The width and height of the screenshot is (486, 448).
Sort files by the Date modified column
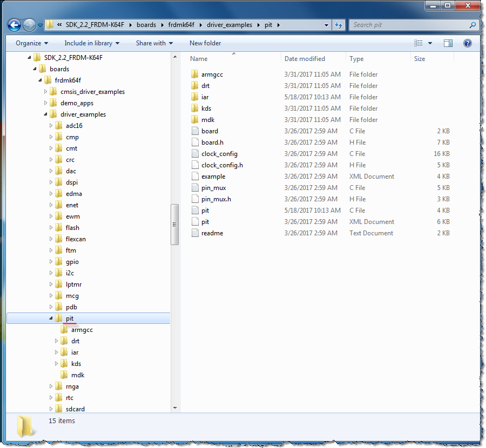click(305, 58)
